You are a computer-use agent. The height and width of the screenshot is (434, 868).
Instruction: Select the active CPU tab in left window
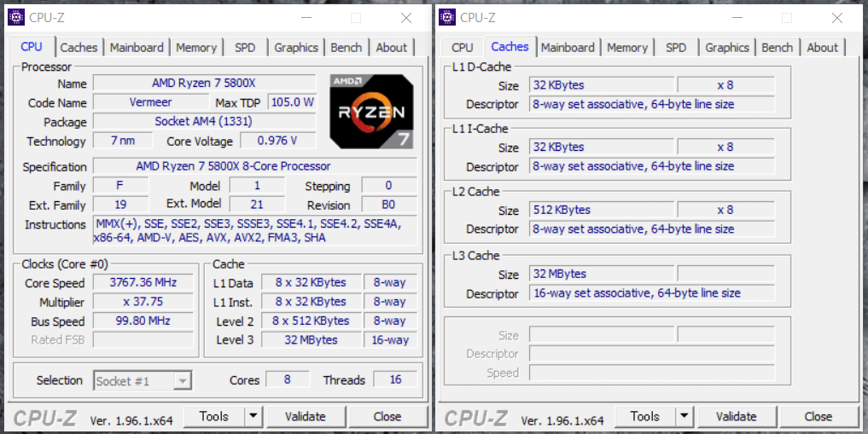[x=32, y=46]
